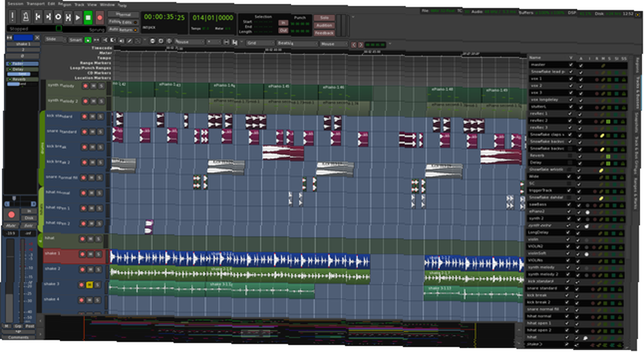
Task: Toggle visibility checkbox for Reverb
Action: click(570, 155)
